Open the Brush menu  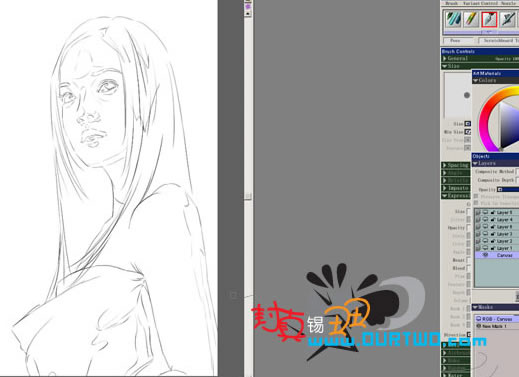452,3
